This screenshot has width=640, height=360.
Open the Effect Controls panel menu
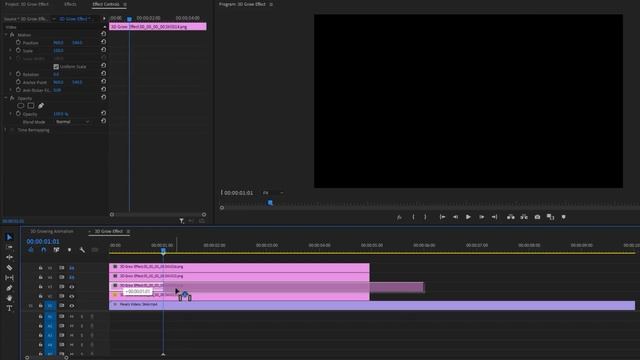click(125, 4)
